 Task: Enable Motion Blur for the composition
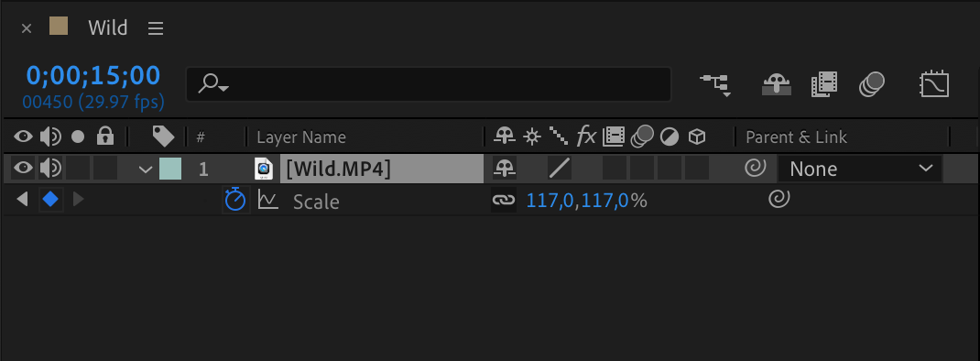pyautogui.click(x=872, y=84)
